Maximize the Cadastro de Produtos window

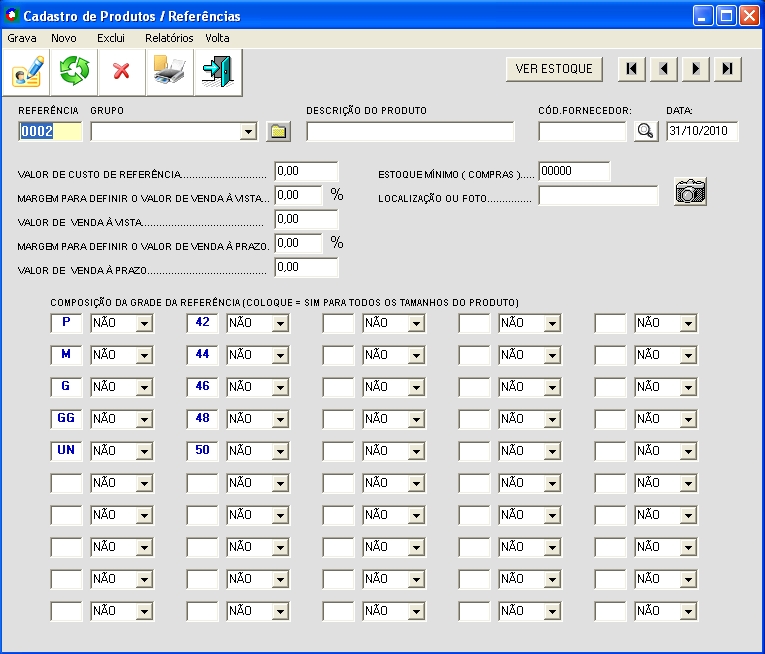pos(726,16)
